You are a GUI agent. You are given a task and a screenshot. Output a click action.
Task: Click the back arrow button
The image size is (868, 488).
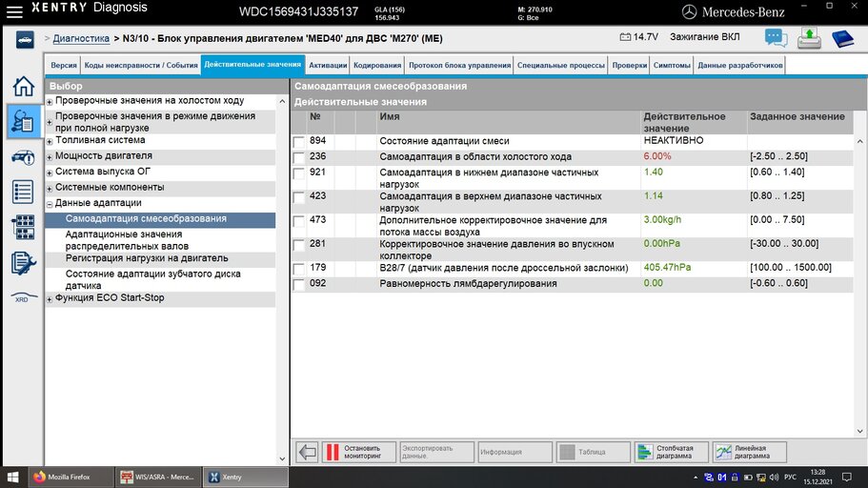(x=307, y=452)
